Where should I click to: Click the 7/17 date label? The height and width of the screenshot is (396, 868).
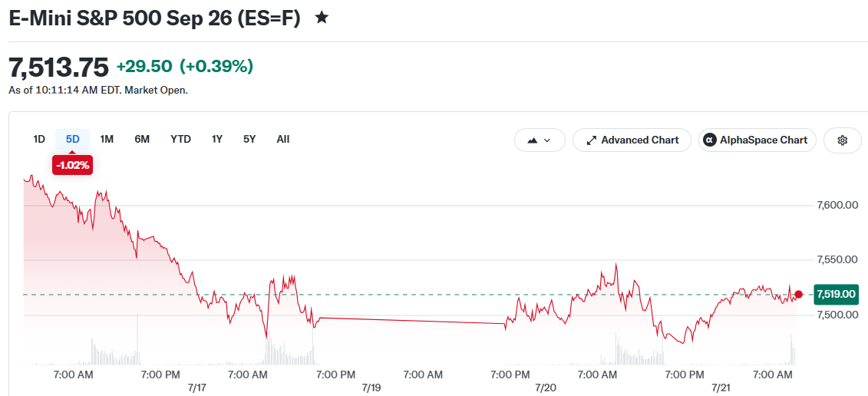[197, 387]
